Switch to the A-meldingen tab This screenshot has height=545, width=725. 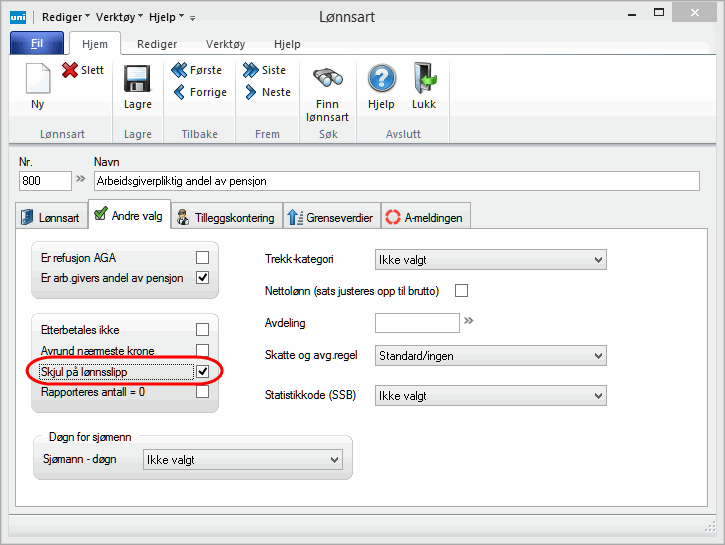[x=424, y=217]
